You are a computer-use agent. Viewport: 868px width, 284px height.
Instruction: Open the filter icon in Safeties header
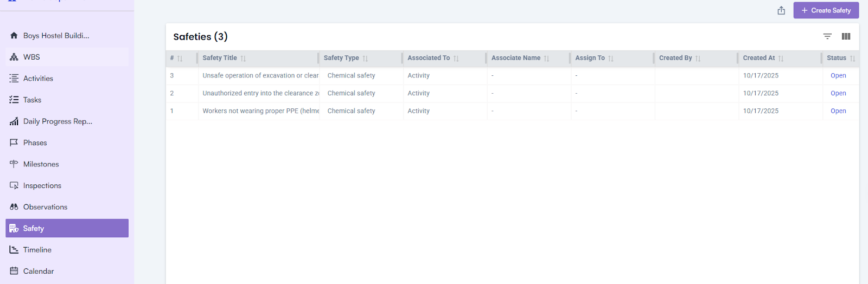827,36
